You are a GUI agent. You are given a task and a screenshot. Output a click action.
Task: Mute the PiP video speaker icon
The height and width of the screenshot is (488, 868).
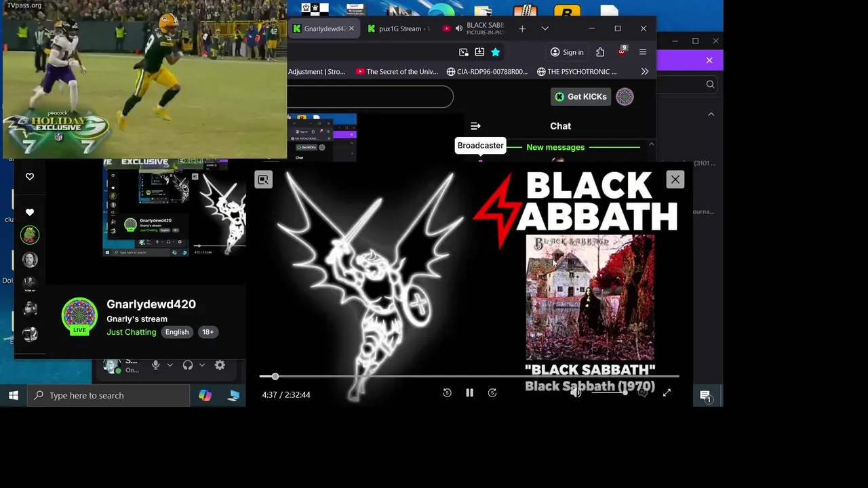click(x=576, y=393)
